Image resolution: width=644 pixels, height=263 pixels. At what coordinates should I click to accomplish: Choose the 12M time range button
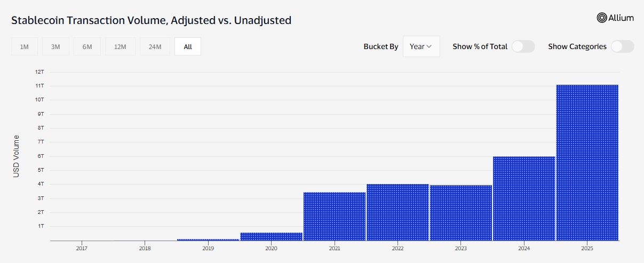(x=120, y=46)
